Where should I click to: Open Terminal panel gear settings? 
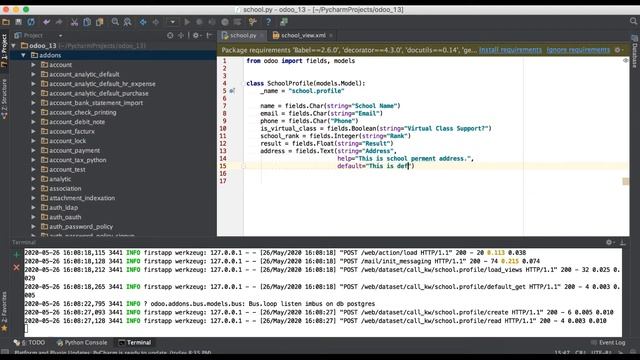[609, 242]
